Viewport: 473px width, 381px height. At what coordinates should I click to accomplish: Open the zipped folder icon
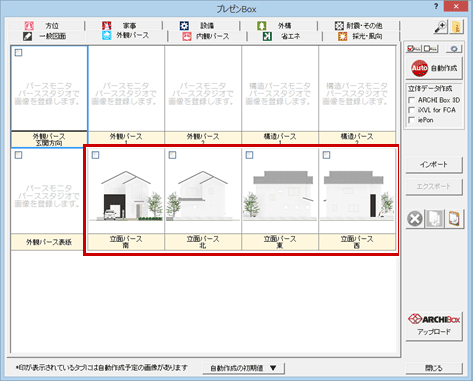click(457, 27)
